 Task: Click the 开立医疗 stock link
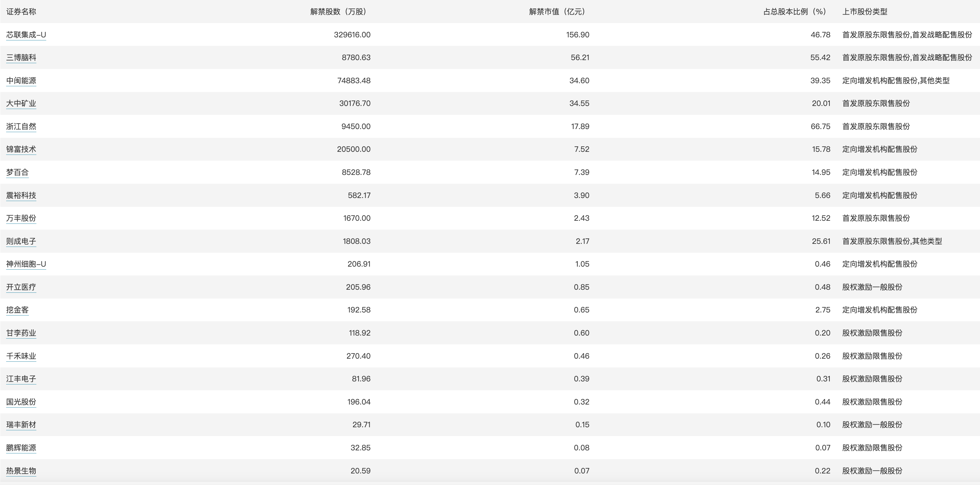(x=21, y=287)
